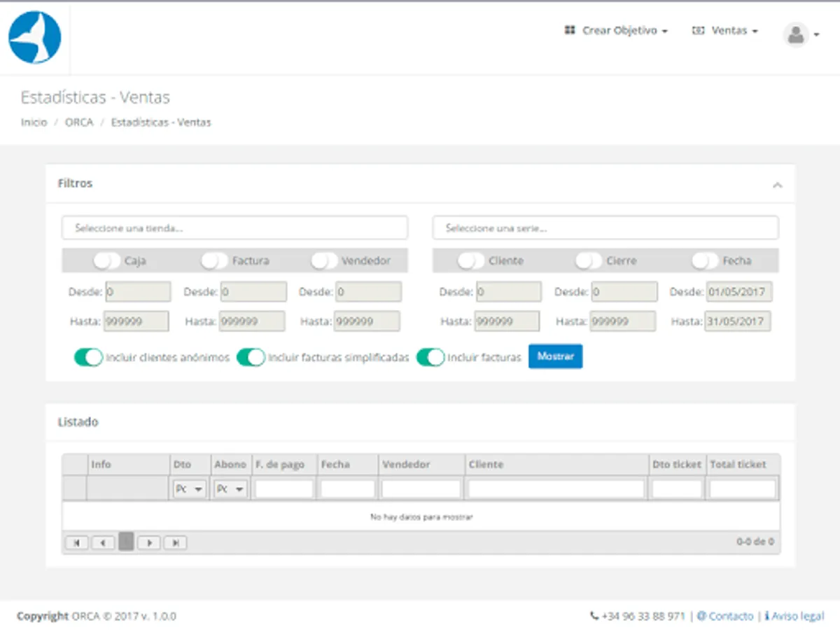Open the Dto column filter dropdown
This screenshot has width=840, height=630.
190,489
